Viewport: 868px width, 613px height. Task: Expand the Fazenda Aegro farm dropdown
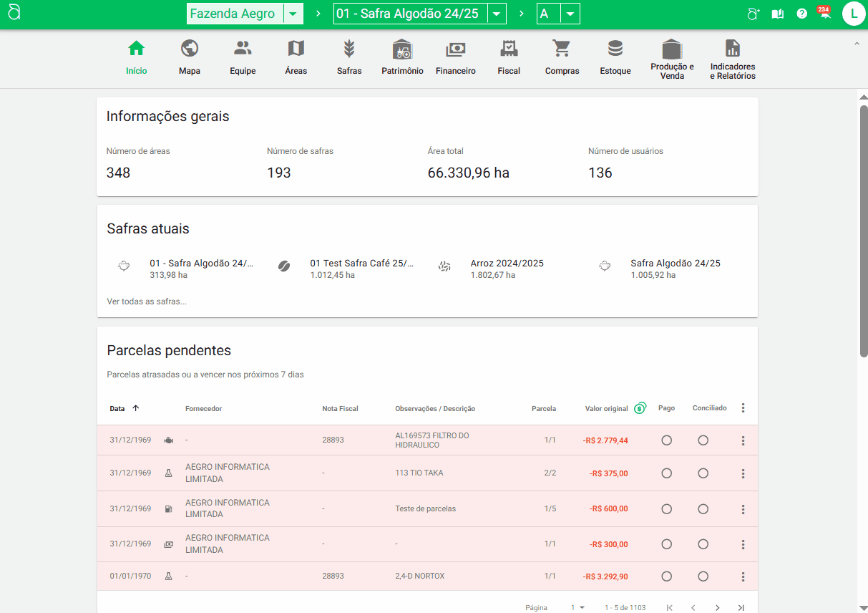293,14
